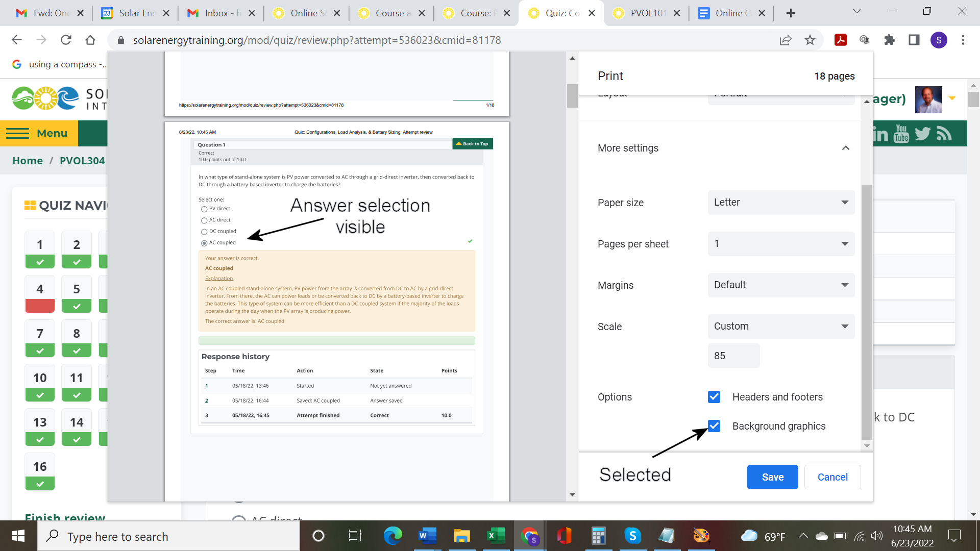Open the Scale dropdown set to Custom

coord(781,327)
